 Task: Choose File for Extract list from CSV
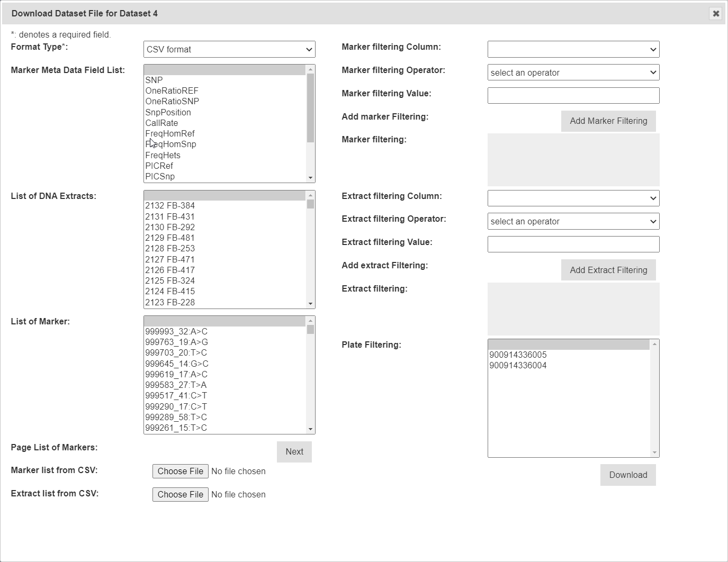point(180,494)
